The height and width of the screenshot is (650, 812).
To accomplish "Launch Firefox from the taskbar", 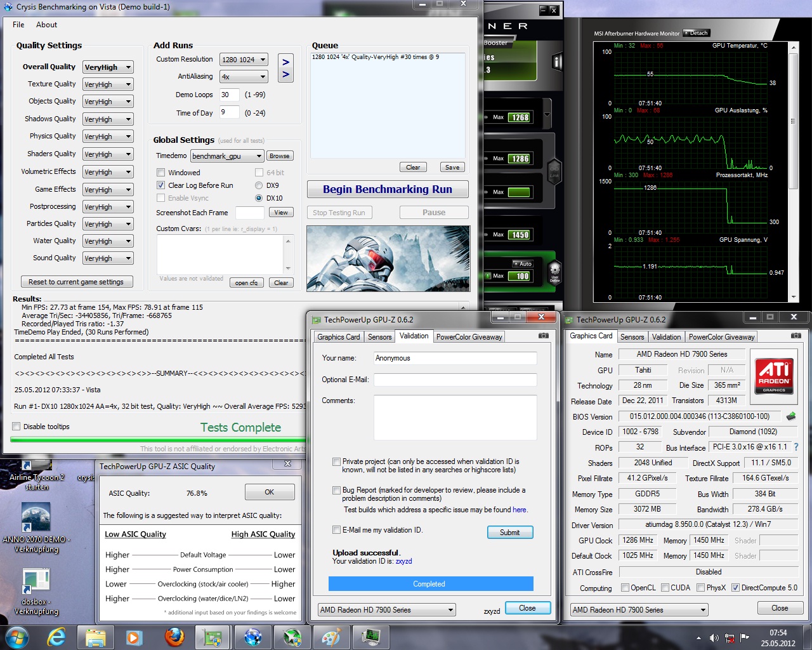I will coord(174,637).
